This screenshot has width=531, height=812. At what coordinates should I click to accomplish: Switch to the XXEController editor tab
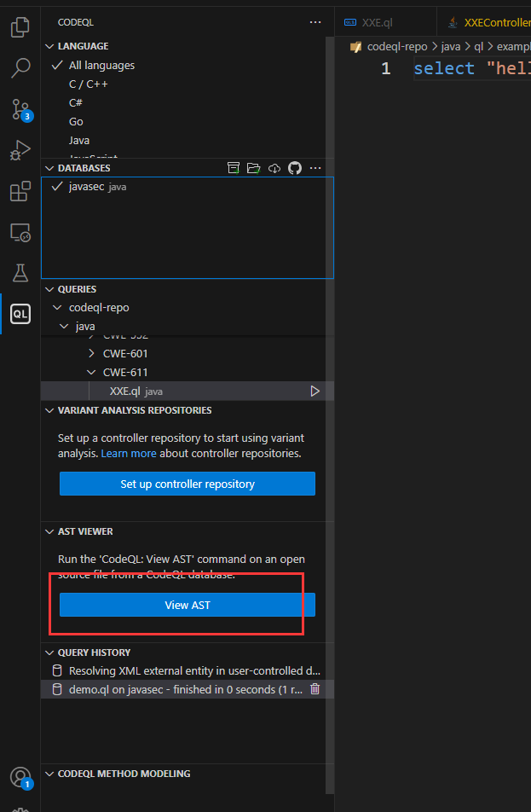point(484,22)
